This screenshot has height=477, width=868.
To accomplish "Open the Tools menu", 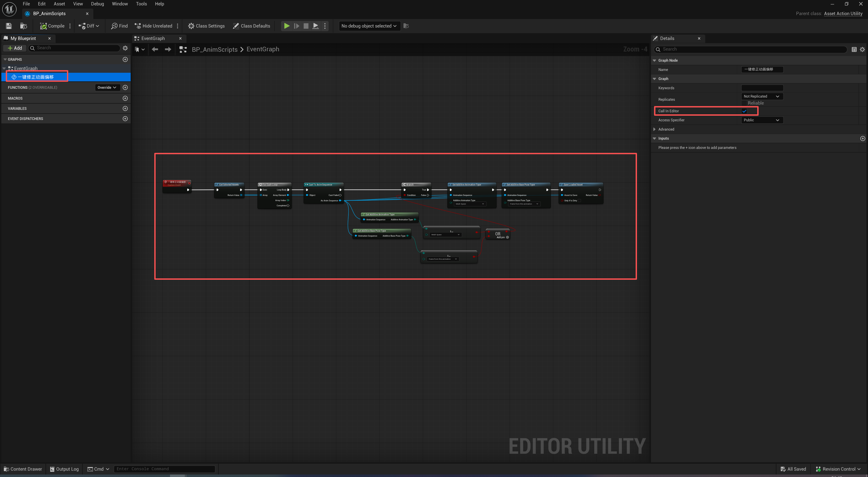I will pos(141,4).
